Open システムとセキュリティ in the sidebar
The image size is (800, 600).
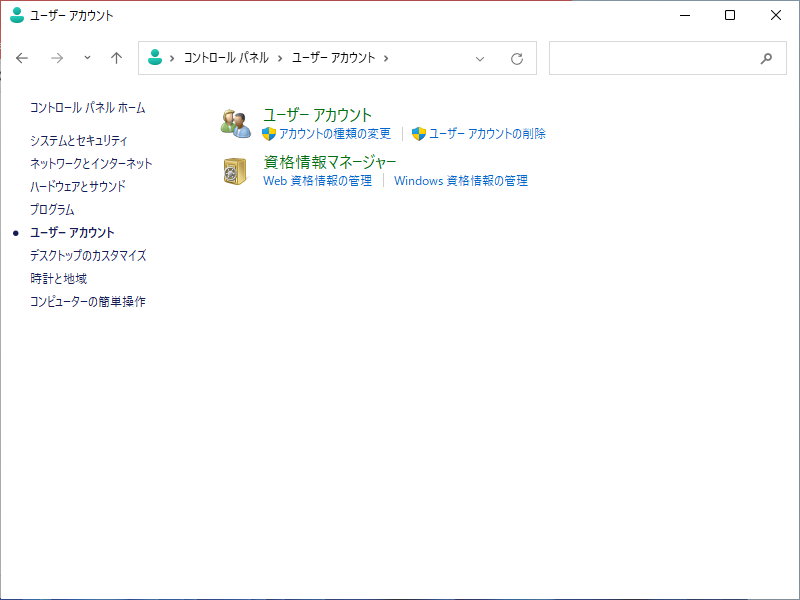[79, 140]
